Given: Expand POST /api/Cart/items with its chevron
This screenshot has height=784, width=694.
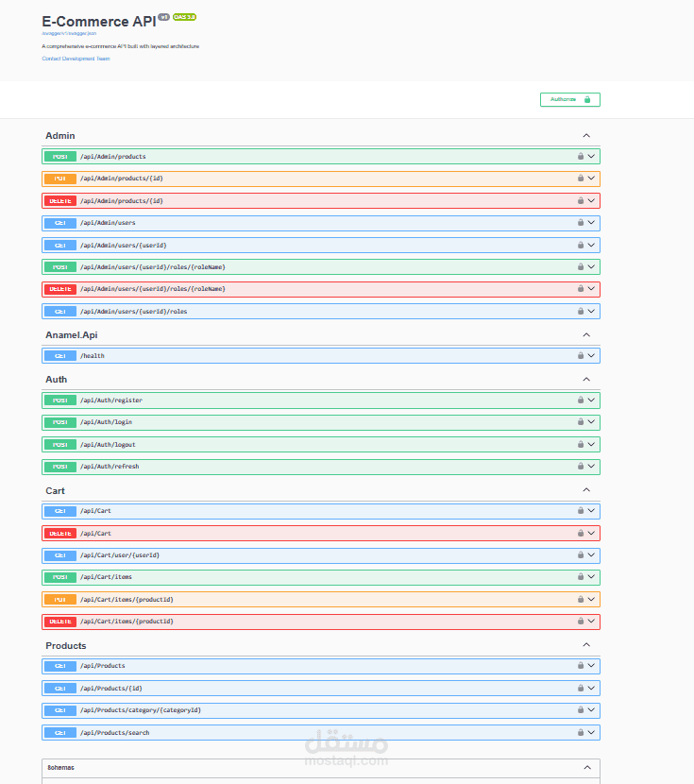Looking at the screenshot, I should click(591, 576).
